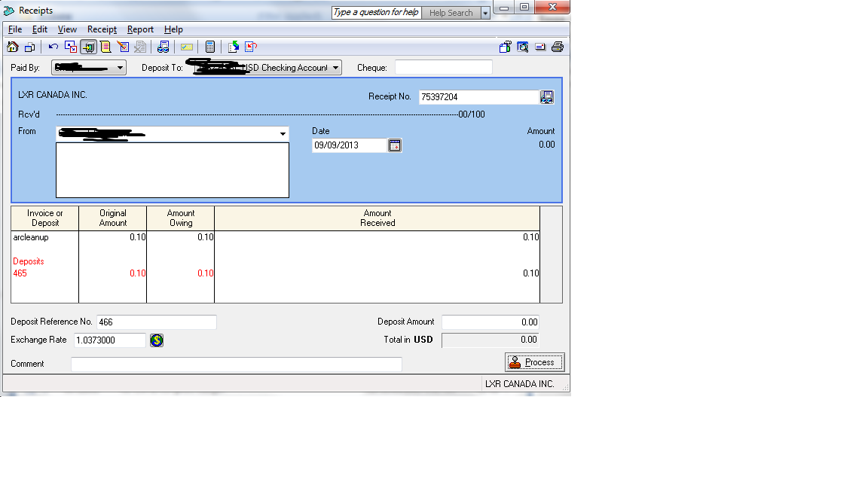Click the Deposit Amount field
The image size is (868, 488).
click(491, 322)
